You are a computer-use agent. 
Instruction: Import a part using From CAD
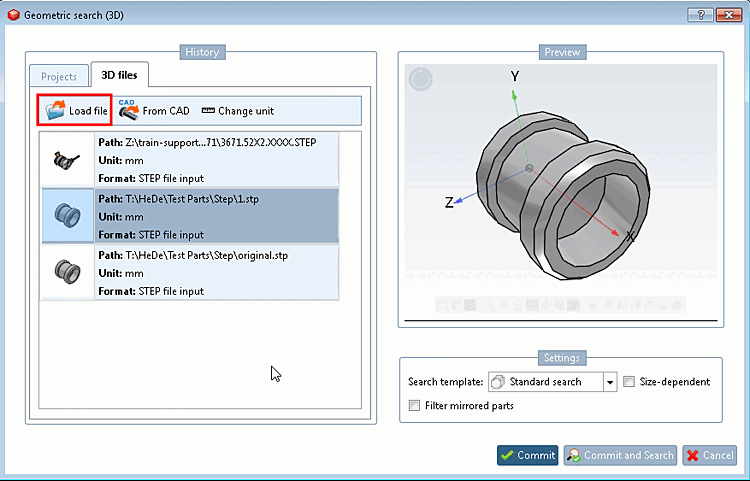[x=154, y=110]
